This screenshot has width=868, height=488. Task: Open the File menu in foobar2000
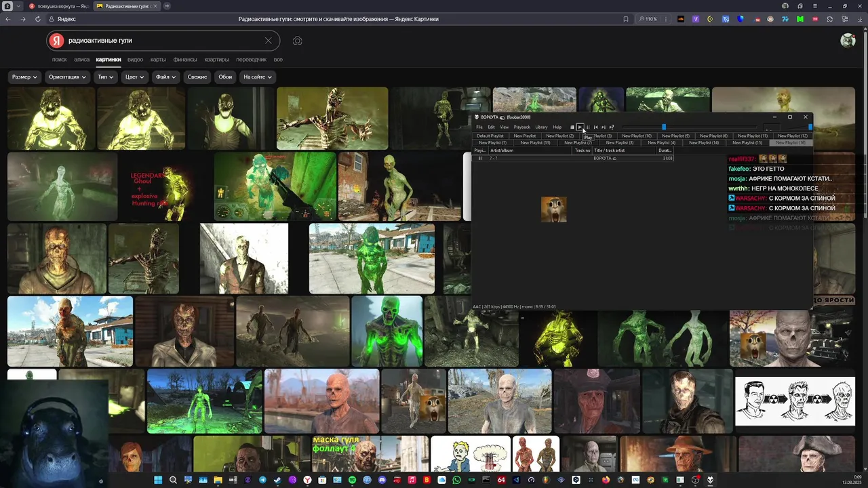click(x=479, y=127)
